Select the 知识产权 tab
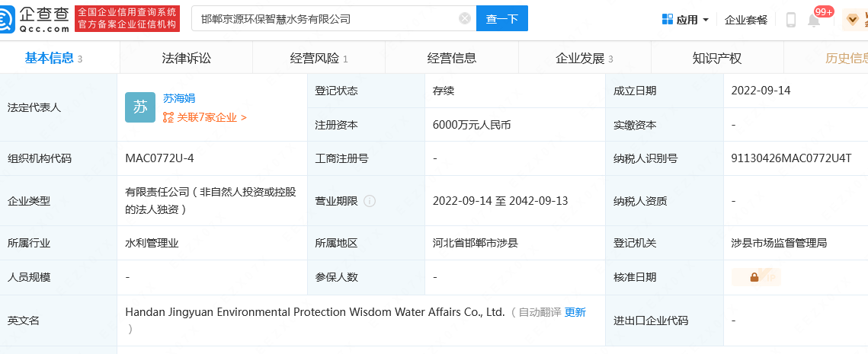 tap(717, 58)
